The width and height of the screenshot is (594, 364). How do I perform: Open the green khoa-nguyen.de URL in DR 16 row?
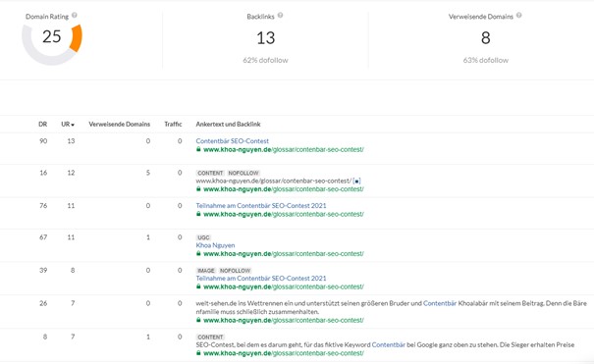tap(284, 189)
